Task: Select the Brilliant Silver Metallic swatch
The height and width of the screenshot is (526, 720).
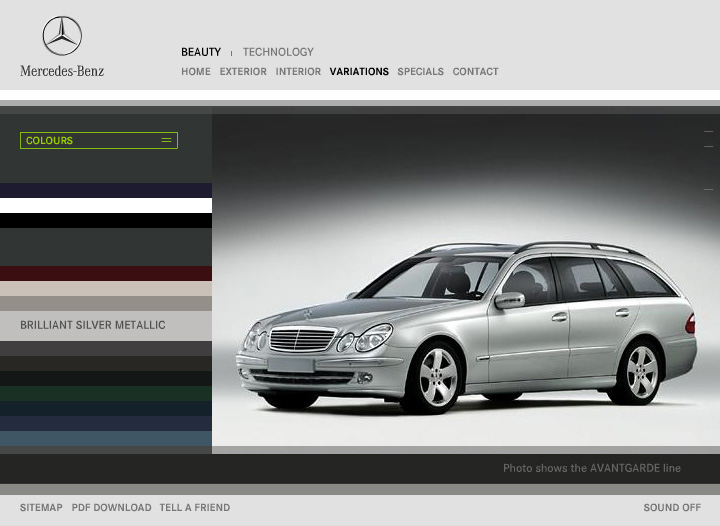Action: (x=106, y=325)
